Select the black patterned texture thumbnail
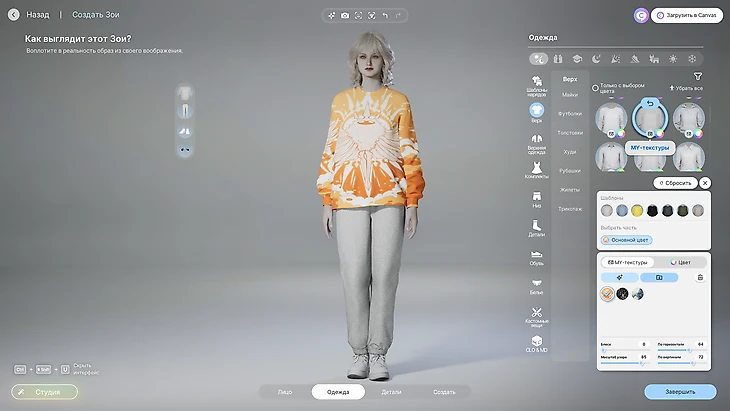 [622, 294]
